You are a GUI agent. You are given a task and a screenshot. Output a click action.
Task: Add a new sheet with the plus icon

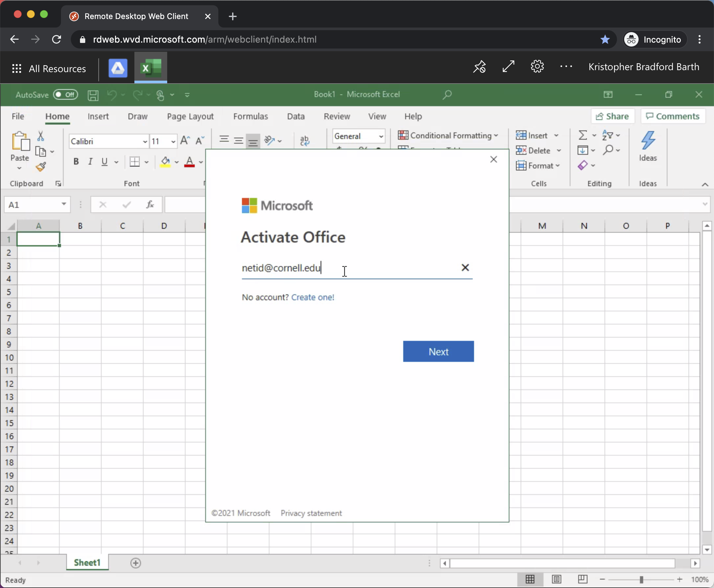pyautogui.click(x=135, y=563)
